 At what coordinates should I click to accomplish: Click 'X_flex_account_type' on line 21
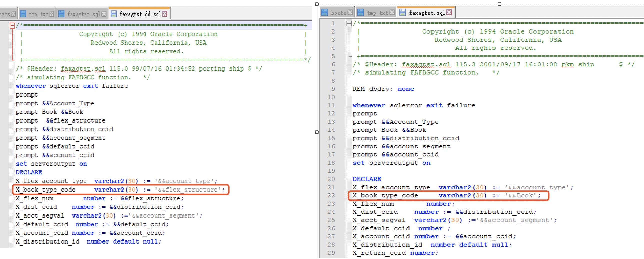[463, 187]
